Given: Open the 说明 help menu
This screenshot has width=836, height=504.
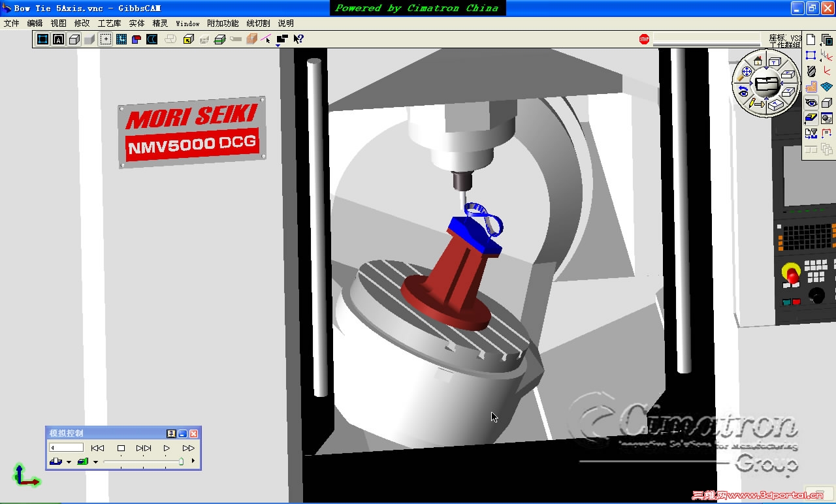Looking at the screenshot, I should tap(286, 24).
